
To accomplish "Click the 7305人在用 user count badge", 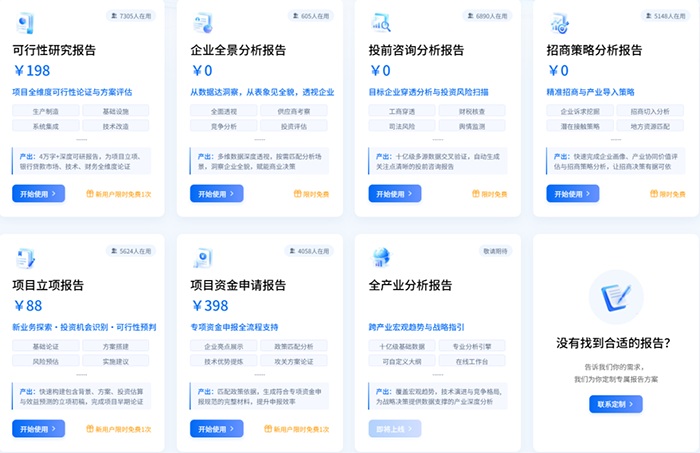I will [131, 16].
